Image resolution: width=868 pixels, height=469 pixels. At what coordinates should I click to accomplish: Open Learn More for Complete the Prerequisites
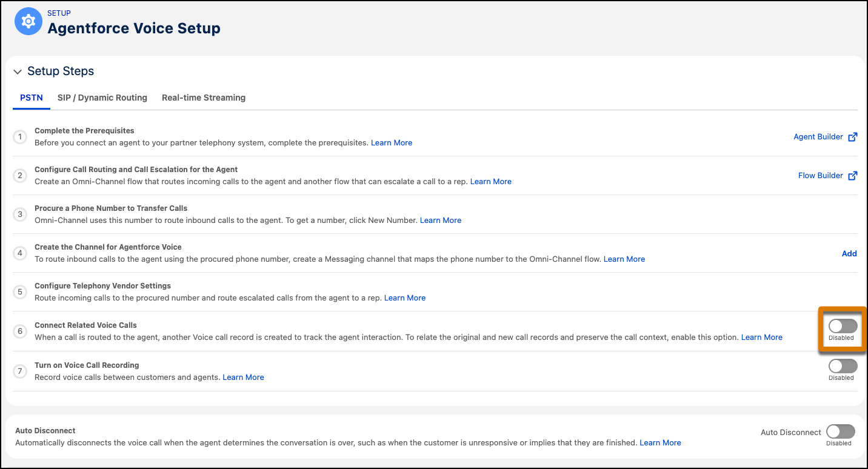point(392,143)
